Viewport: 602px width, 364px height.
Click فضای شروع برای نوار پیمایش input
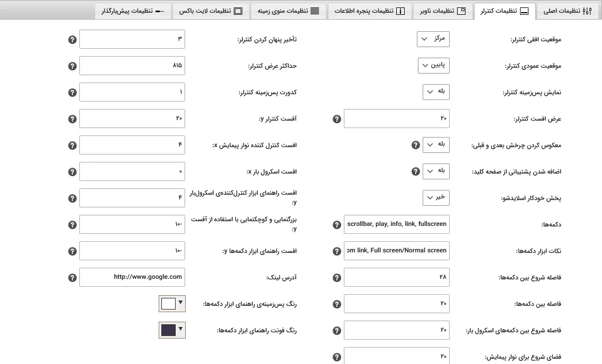(x=397, y=356)
